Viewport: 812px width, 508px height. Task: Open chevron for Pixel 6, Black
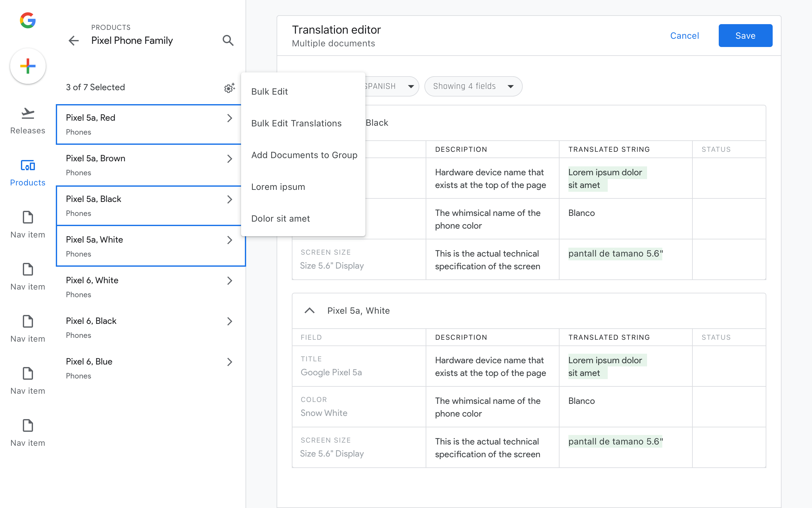[230, 322]
